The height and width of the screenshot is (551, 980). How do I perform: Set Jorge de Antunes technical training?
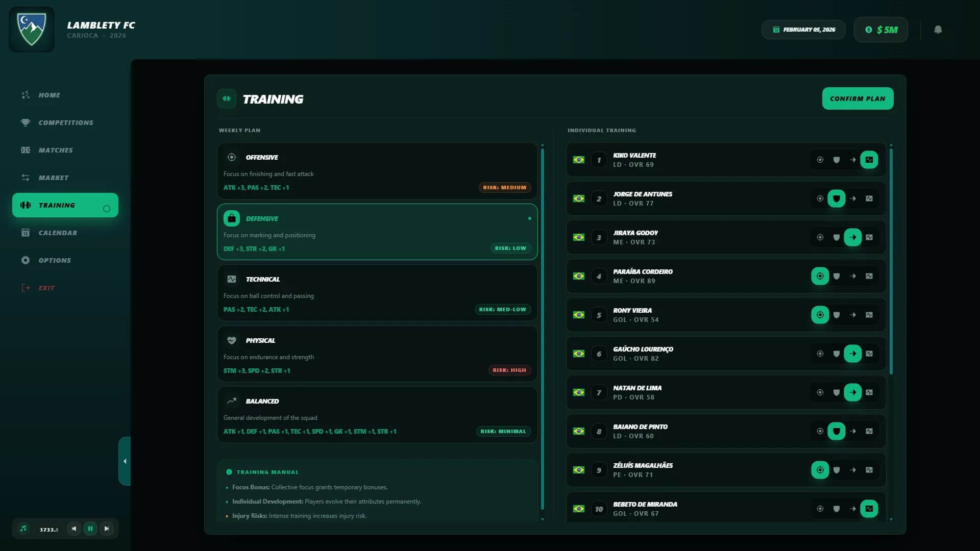click(x=869, y=198)
